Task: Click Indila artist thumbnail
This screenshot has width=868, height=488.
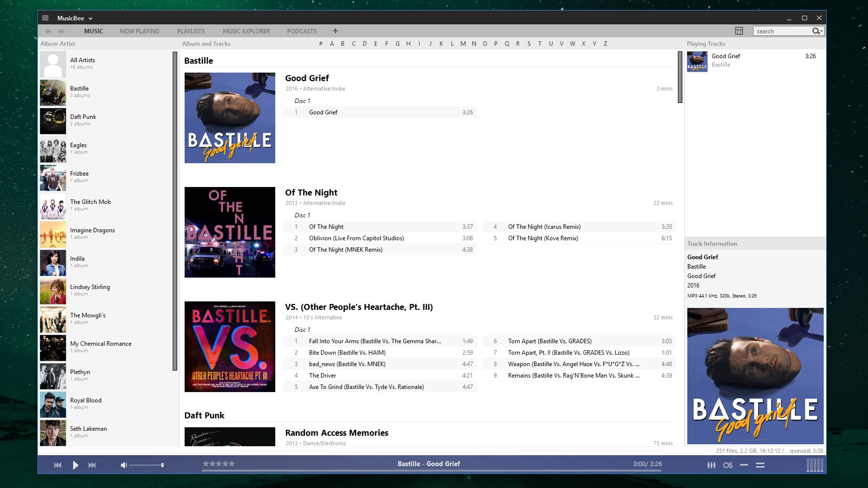Action: [53, 263]
